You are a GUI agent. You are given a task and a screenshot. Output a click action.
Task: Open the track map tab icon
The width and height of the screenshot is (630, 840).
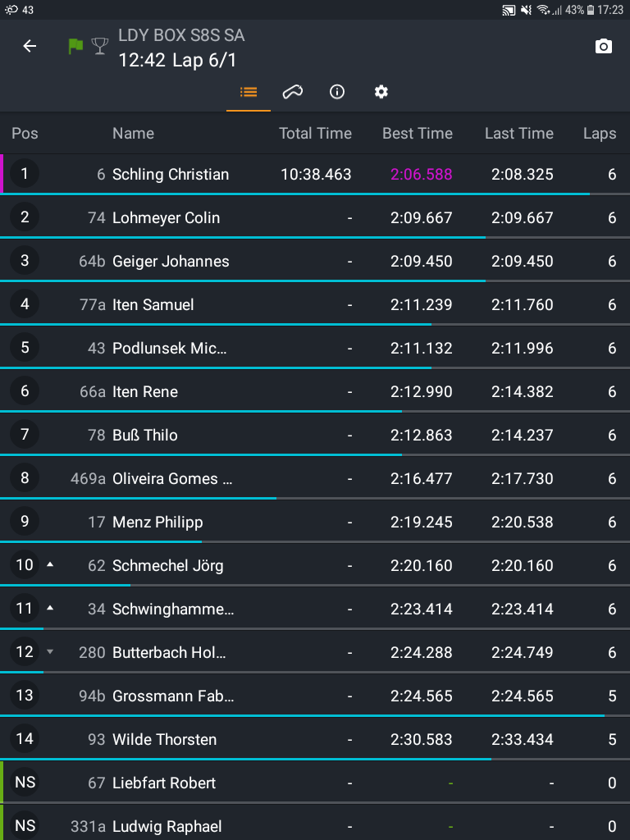click(x=293, y=92)
